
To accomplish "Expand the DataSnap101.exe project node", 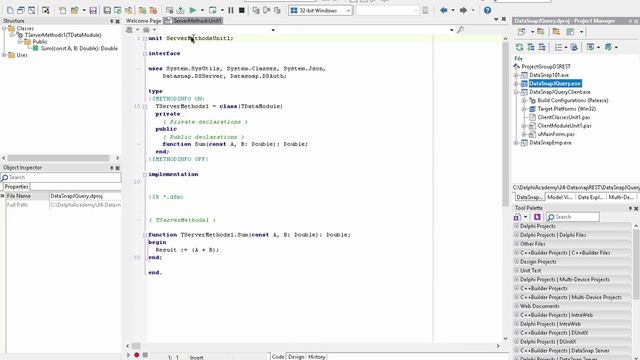I will (x=516, y=75).
